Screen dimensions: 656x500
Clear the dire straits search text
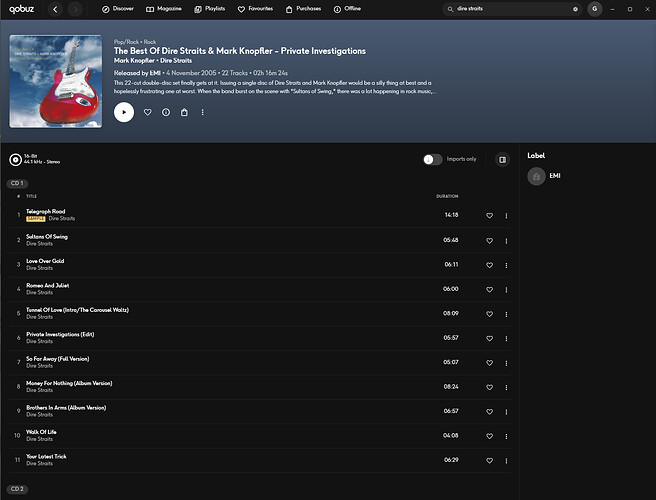coord(575,9)
